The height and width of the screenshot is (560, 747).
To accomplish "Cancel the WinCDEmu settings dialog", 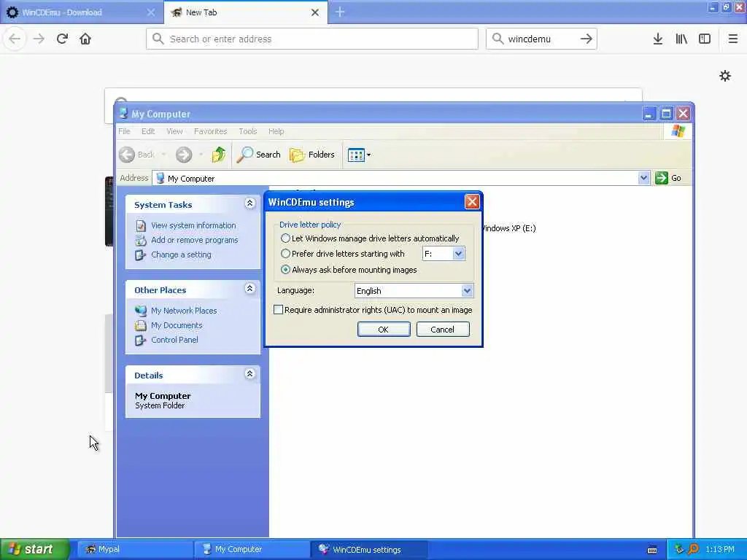I will [443, 330].
